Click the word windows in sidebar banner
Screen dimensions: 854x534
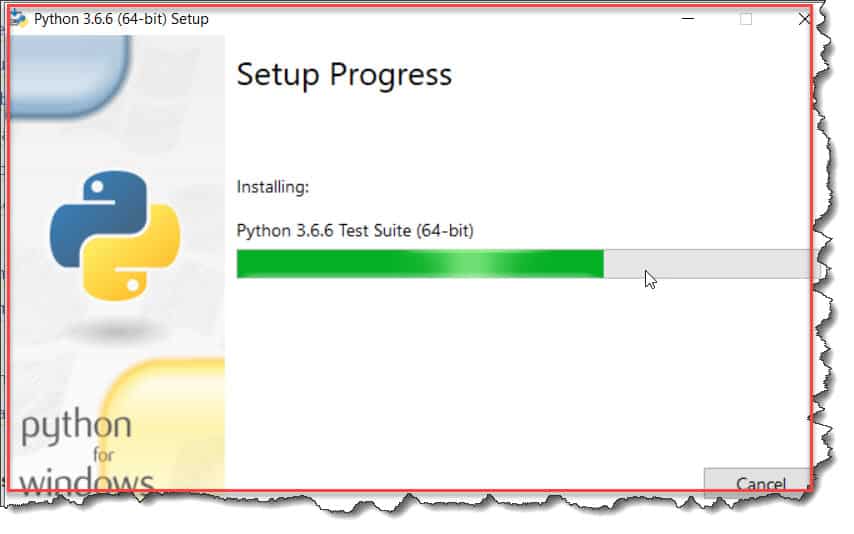pos(87,480)
